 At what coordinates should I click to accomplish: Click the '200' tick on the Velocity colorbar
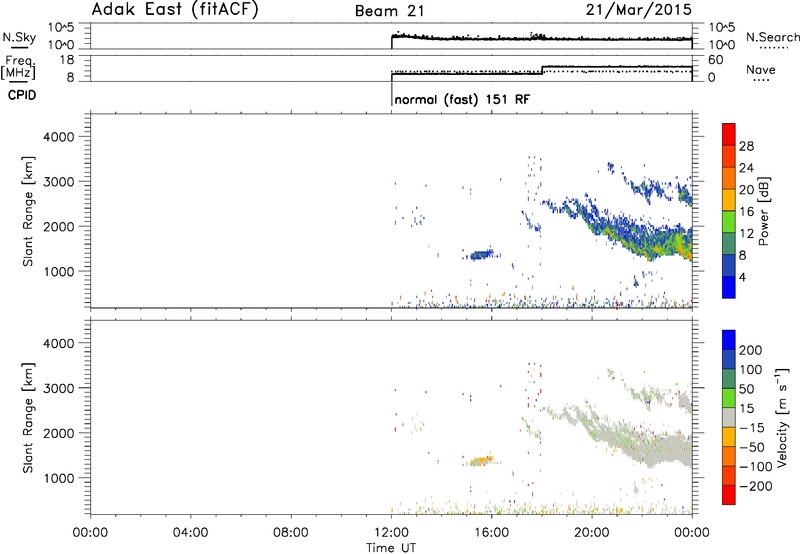coord(751,350)
